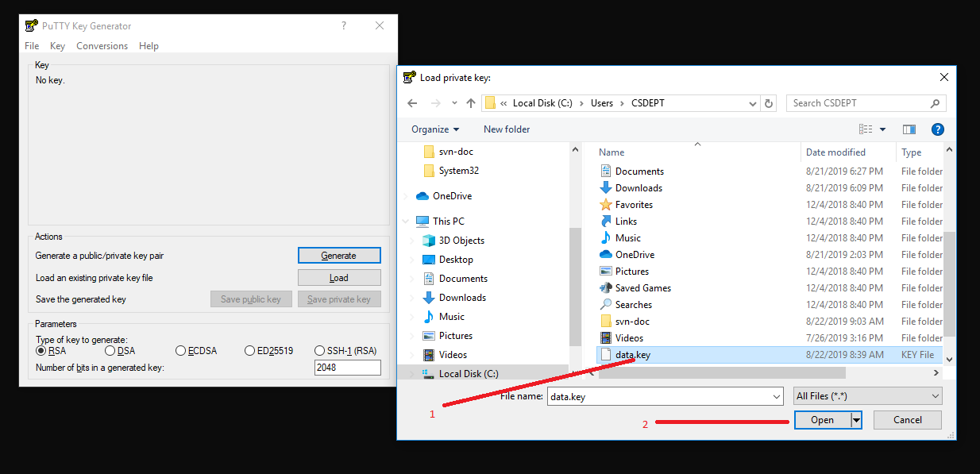Viewport: 980px width, 474px height.
Task: Click the Pictures icon in file list
Action: click(x=606, y=272)
